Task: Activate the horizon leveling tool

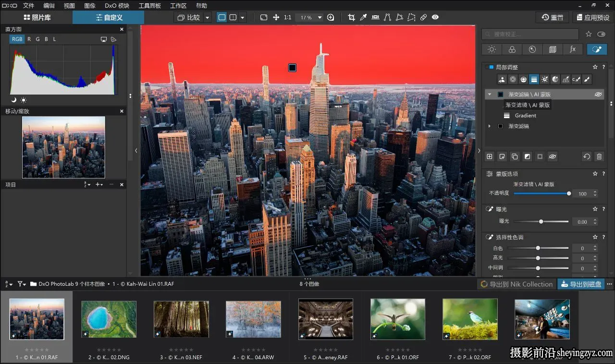Action: click(375, 17)
